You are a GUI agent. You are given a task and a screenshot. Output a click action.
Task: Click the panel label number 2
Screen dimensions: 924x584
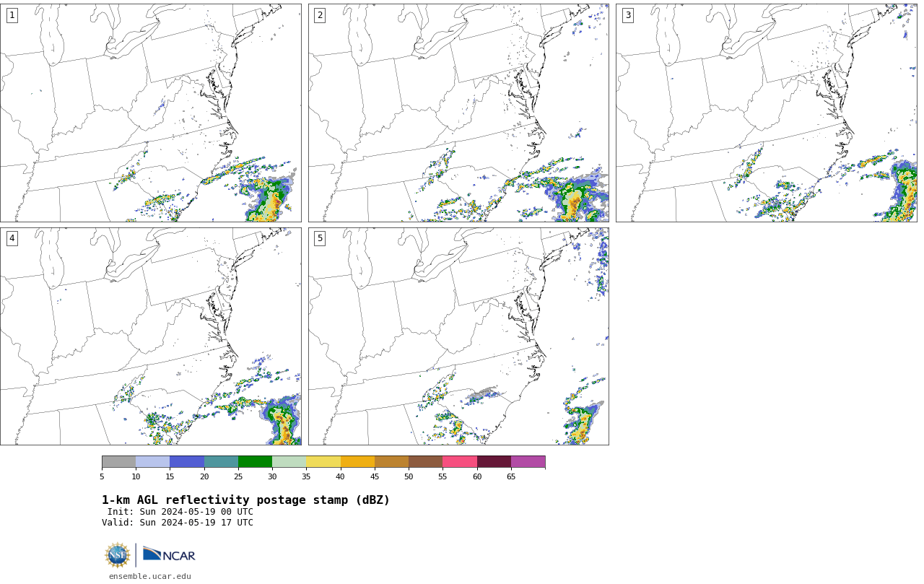[320, 15]
